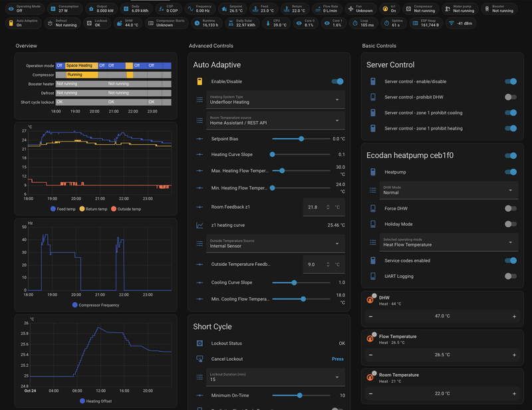This screenshot has width=532, height=410.
Task: Toggle Outside temp legend series
Action: pyautogui.click(x=126, y=209)
